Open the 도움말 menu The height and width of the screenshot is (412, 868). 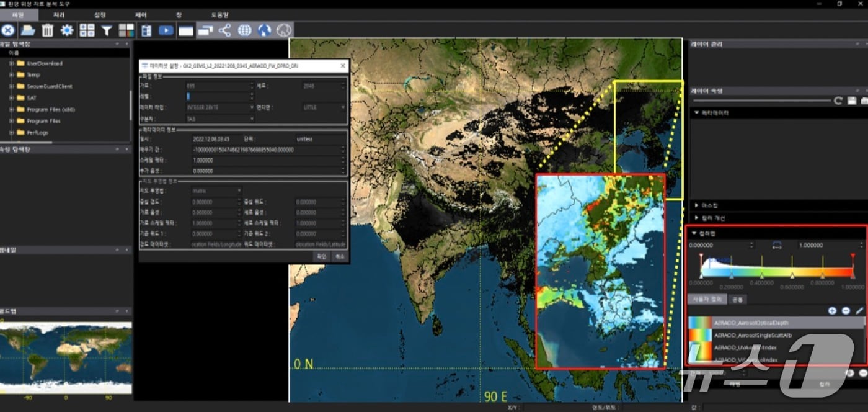click(x=220, y=14)
